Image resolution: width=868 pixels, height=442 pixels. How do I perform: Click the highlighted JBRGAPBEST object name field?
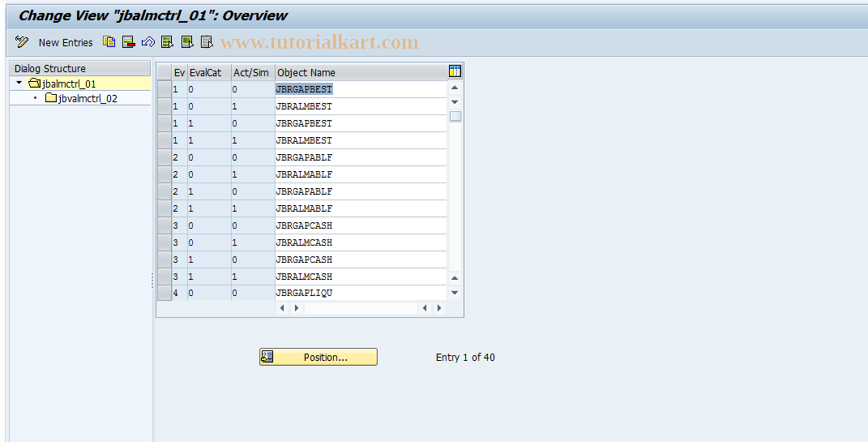361,89
